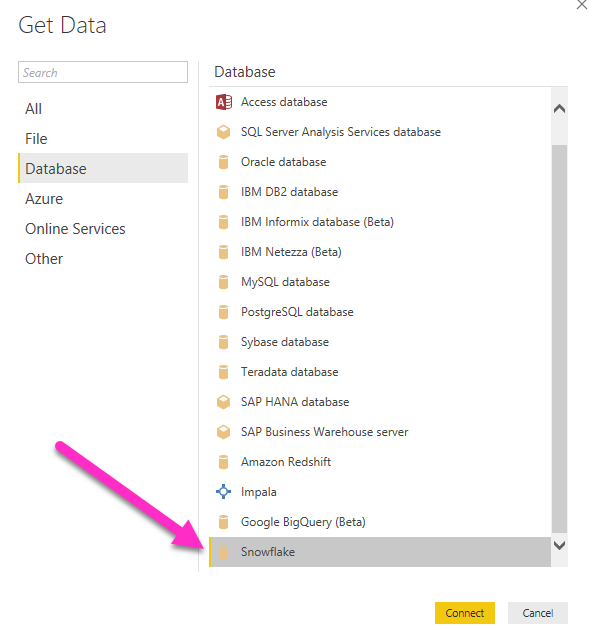Focus the Search input field
This screenshot has height=630, width=592.
coord(103,72)
